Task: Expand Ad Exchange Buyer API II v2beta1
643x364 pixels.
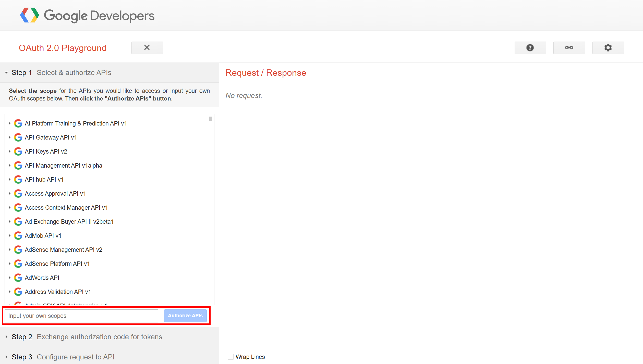Action: tap(9, 221)
